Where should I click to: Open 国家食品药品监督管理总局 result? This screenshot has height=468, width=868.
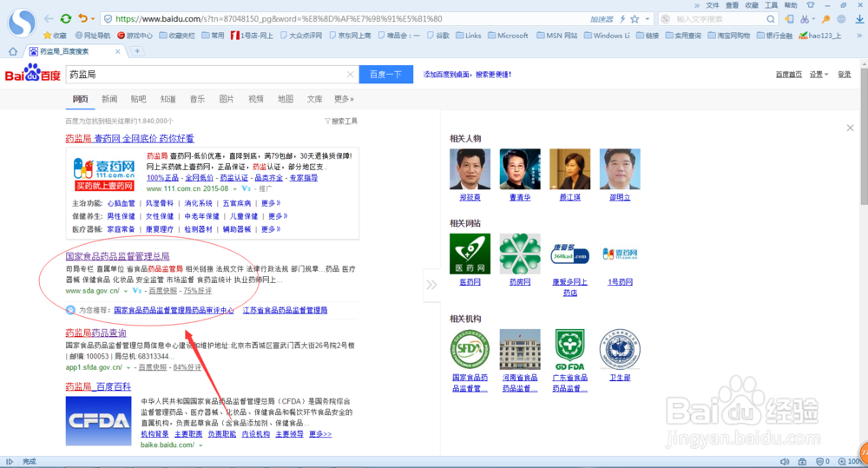[x=117, y=256]
